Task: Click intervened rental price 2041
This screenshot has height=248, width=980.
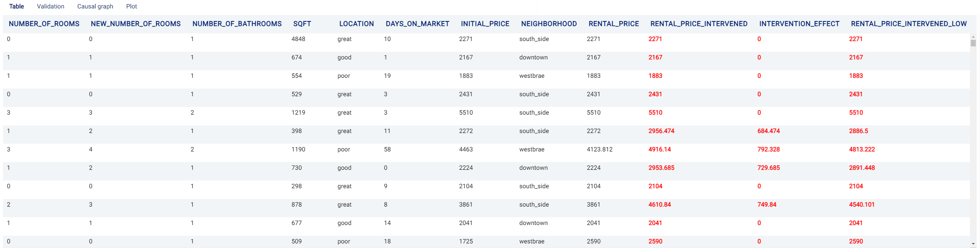Action: click(x=656, y=223)
